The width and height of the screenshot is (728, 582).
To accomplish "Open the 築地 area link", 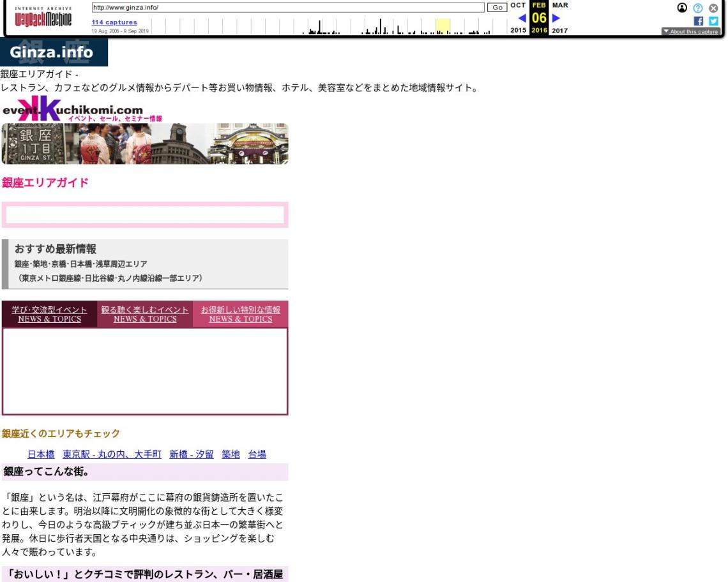I will pyautogui.click(x=231, y=454).
